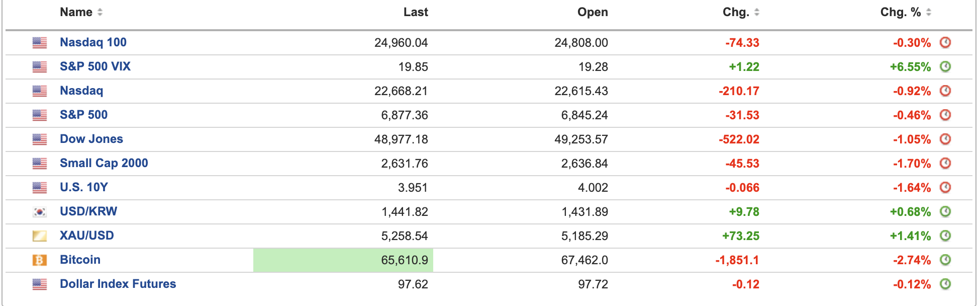
Task: Click the gold bar icon beside XAU/USD
Action: (x=40, y=236)
